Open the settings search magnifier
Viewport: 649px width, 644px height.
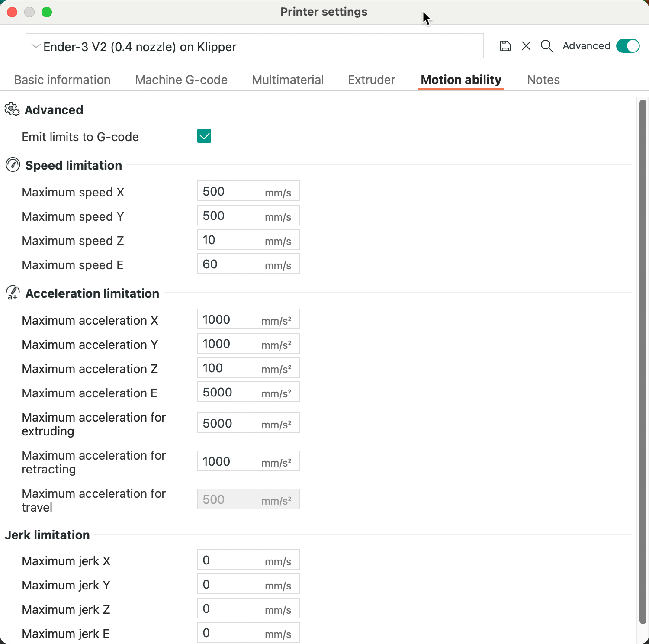[547, 46]
